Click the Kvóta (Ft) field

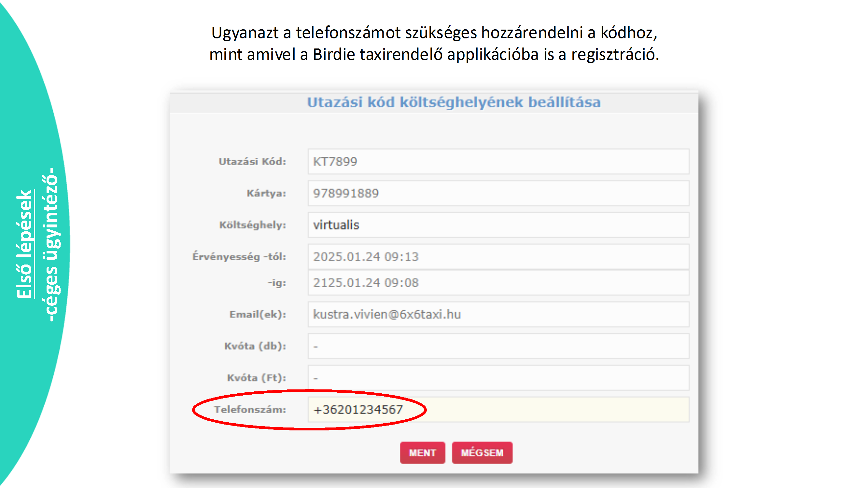498,378
